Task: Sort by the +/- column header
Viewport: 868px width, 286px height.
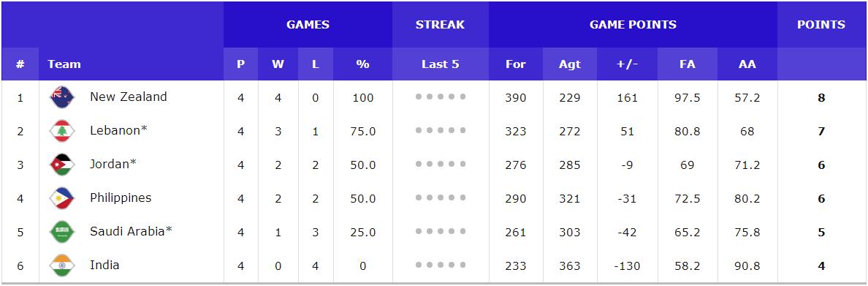Action: pyautogui.click(x=627, y=64)
